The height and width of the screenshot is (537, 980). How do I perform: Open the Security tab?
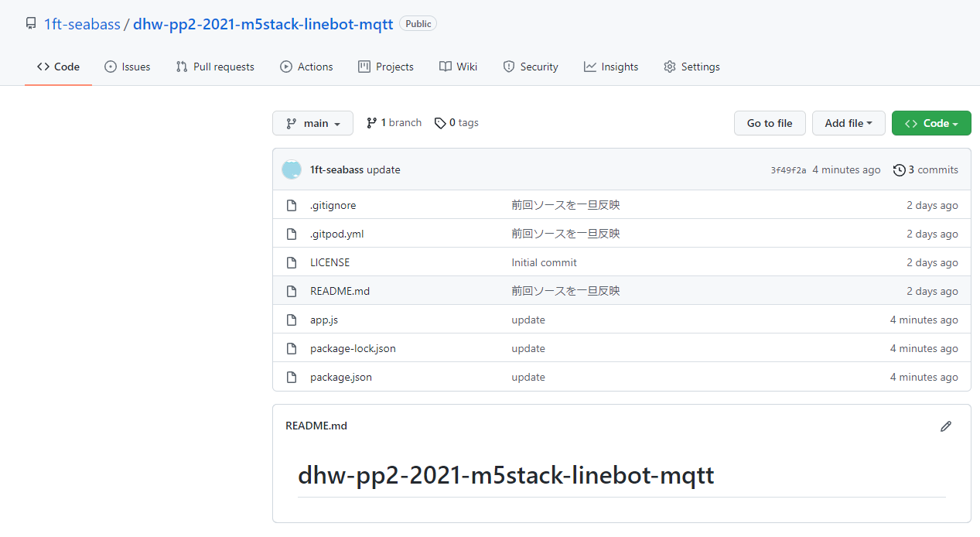click(531, 67)
